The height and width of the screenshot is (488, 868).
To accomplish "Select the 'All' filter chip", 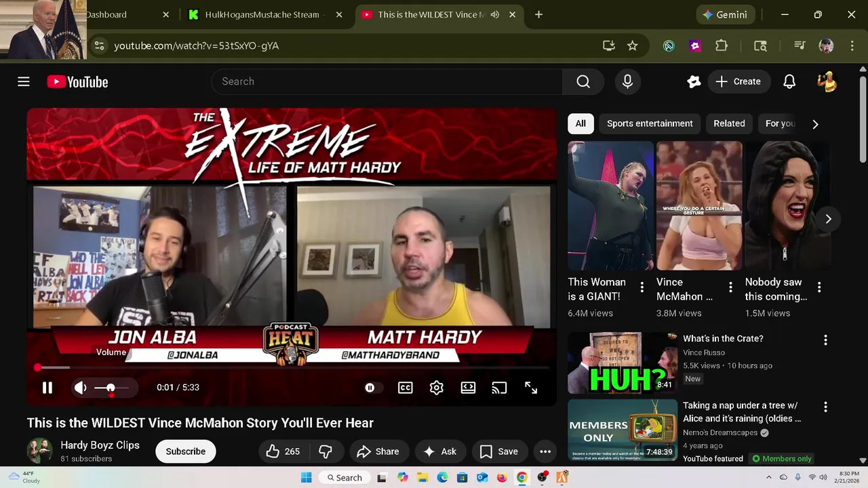I will point(580,123).
